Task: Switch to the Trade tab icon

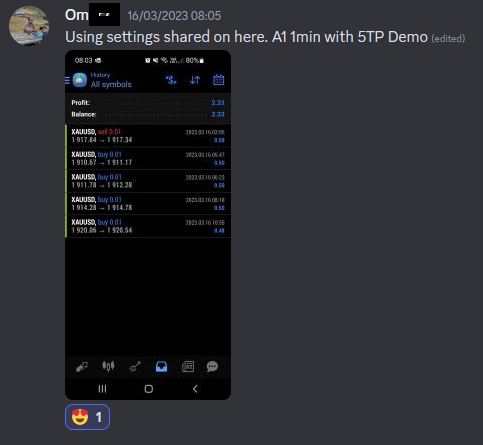Action: click(x=135, y=367)
